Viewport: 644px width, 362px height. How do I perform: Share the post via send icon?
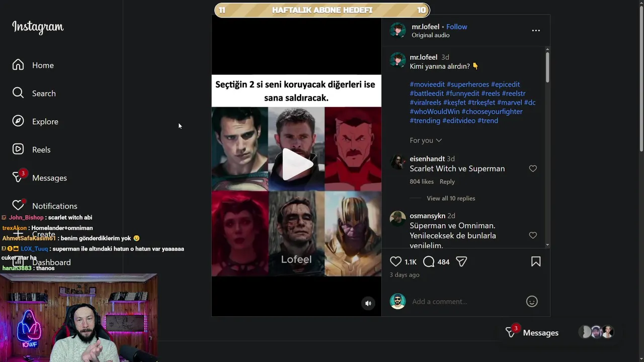461,261
